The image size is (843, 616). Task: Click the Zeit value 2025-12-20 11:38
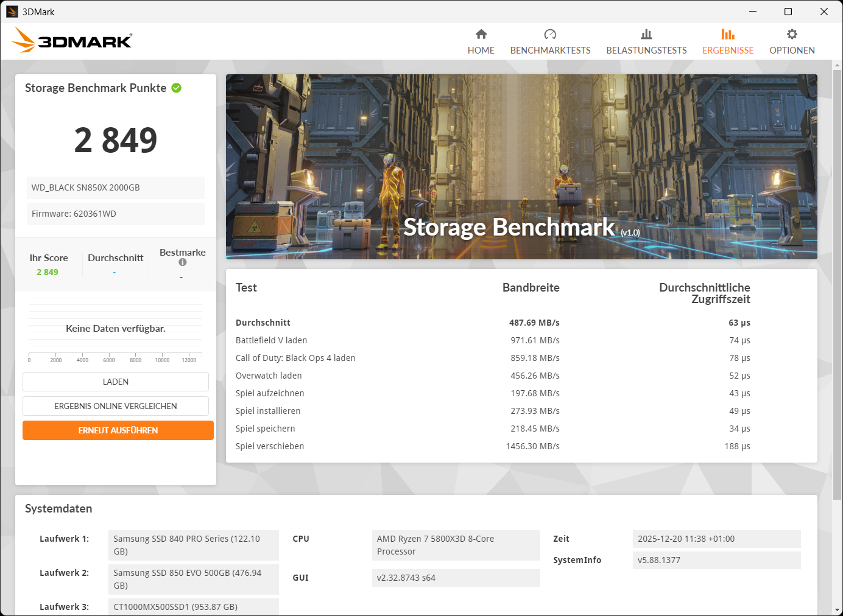[x=717, y=539]
